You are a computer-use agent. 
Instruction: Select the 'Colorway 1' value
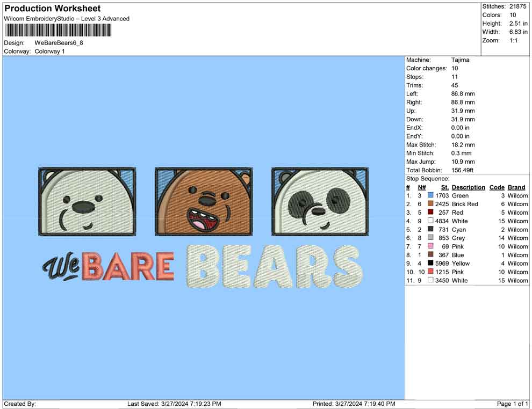click(49, 51)
